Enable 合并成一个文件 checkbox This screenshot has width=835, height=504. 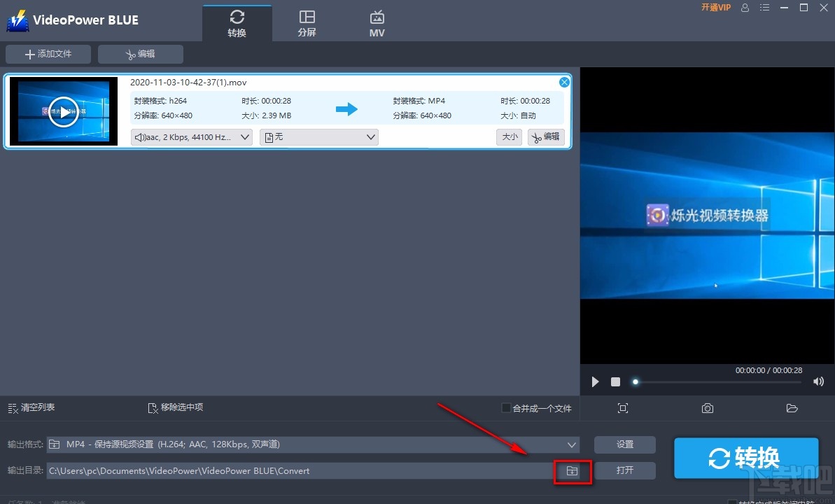pyautogui.click(x=507, y=408)
